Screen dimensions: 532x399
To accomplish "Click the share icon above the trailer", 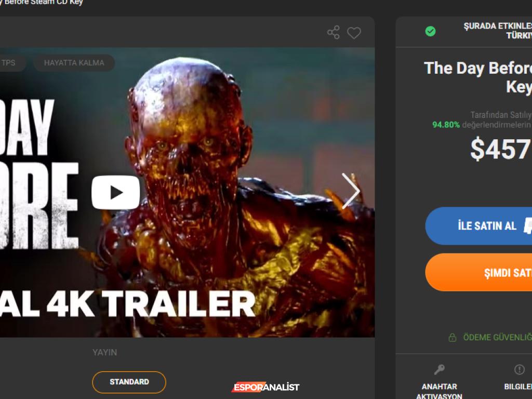I will 333,33.
